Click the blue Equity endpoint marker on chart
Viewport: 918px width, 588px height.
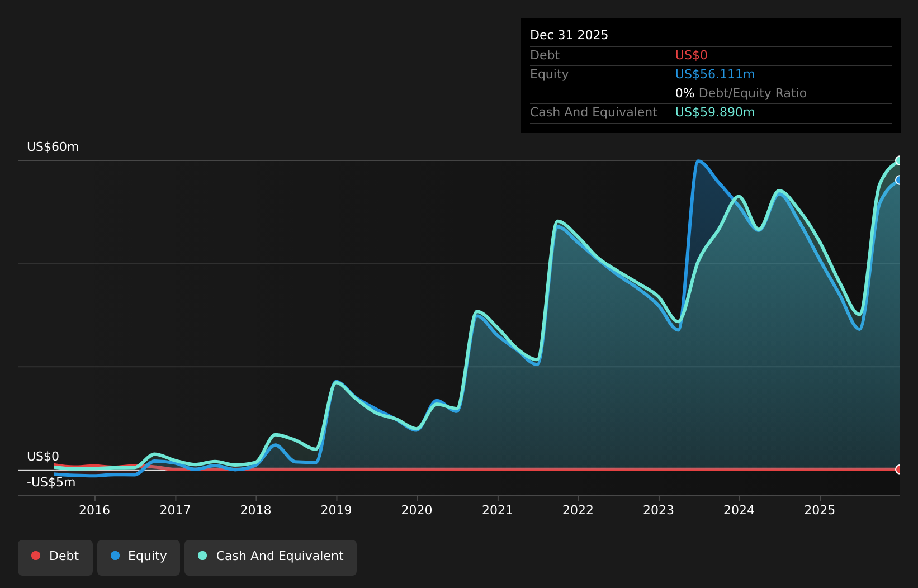899,180
